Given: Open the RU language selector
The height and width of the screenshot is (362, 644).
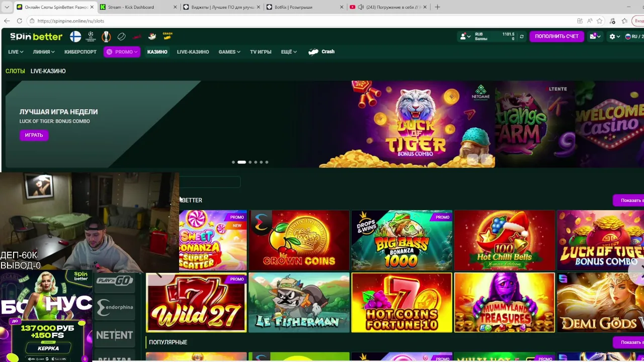Looking at the screenshot, I should pyautogui.click(x=634, y=36).
